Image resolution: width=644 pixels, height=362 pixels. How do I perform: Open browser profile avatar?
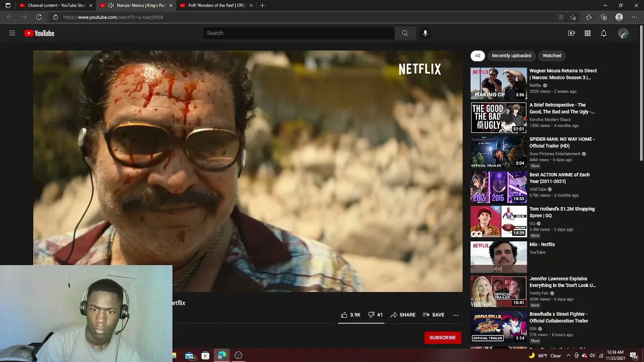click(619, 17)
